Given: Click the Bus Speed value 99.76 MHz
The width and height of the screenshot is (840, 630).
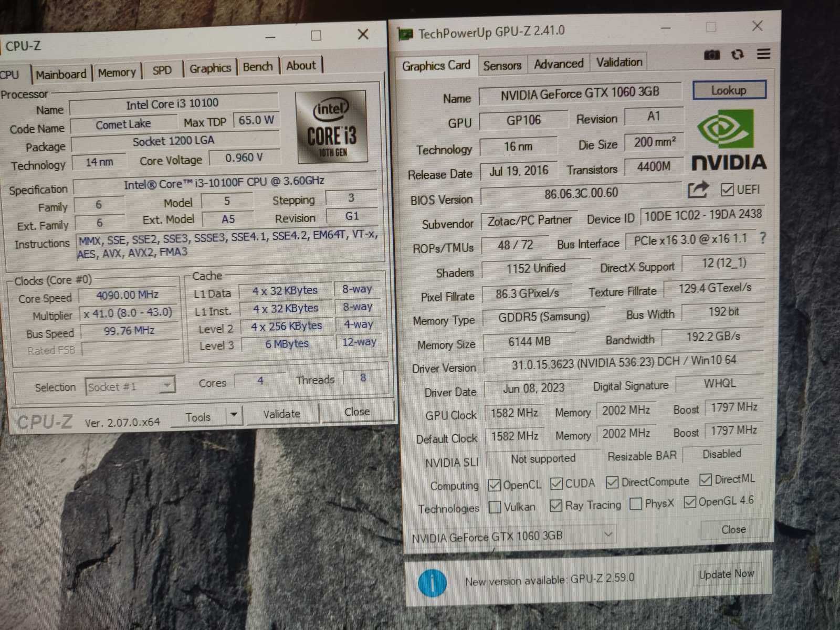Looking at the screenshot, I should point(129,331).
